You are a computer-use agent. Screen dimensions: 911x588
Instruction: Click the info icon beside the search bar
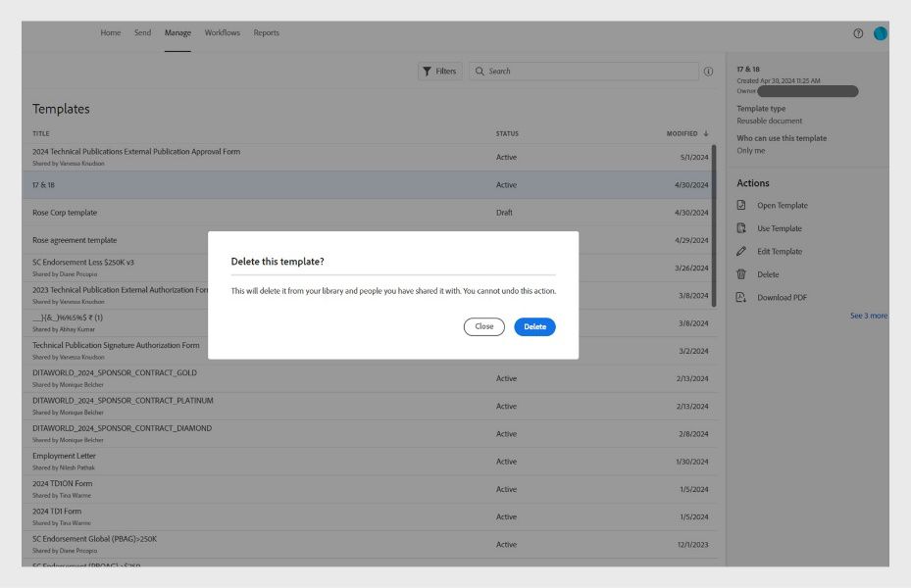click(708, 71)
